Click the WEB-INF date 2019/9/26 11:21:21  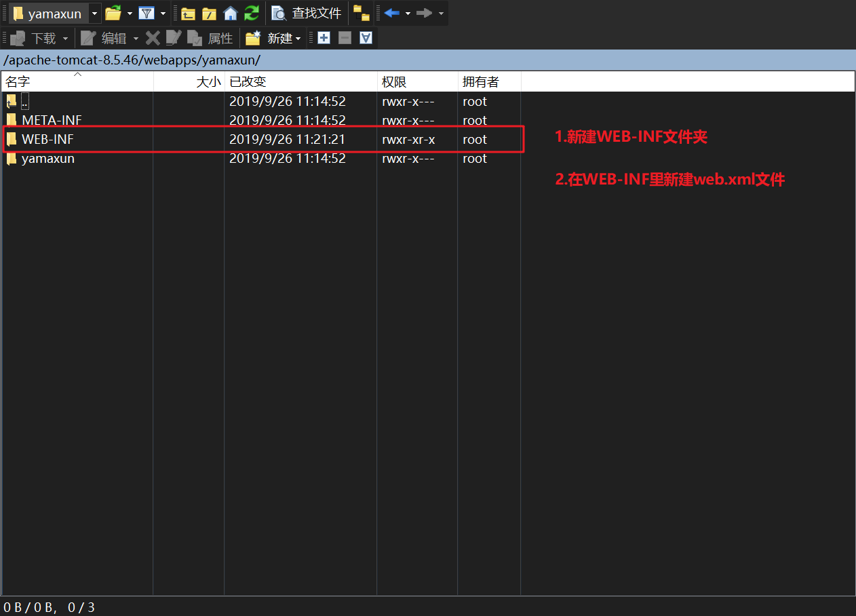tap(288, 139)
